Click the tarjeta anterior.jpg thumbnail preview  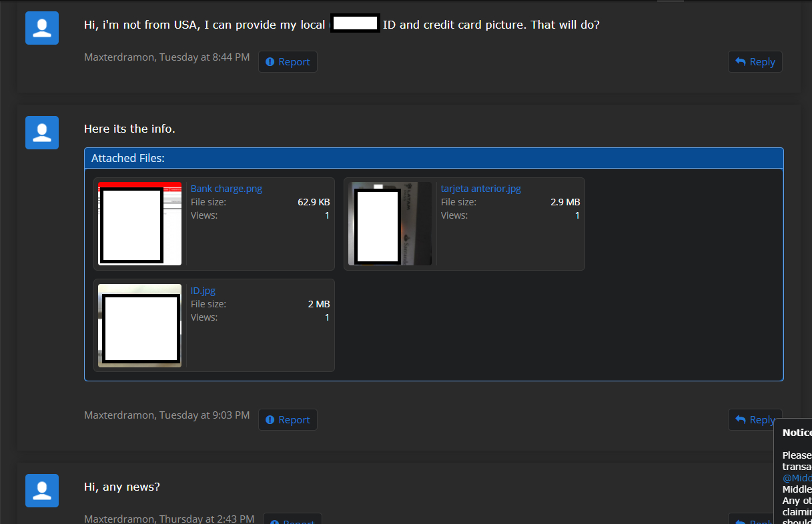tap(390, 223)
